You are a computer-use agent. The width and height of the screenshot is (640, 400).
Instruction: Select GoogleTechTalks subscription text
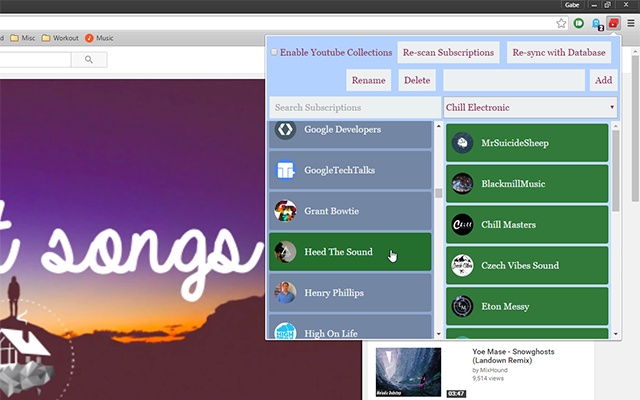coord(340,170)
